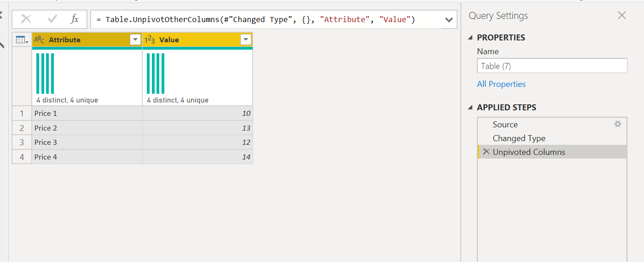Click the Value column distribution chart
The width and height of the screenshot is (644, 262).
click(x=156, y=74)
